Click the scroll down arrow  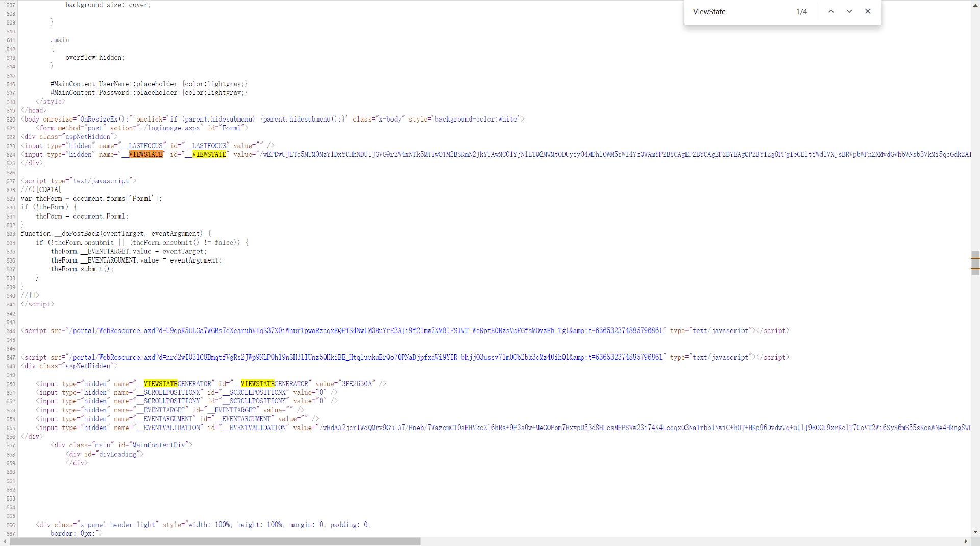975,532
